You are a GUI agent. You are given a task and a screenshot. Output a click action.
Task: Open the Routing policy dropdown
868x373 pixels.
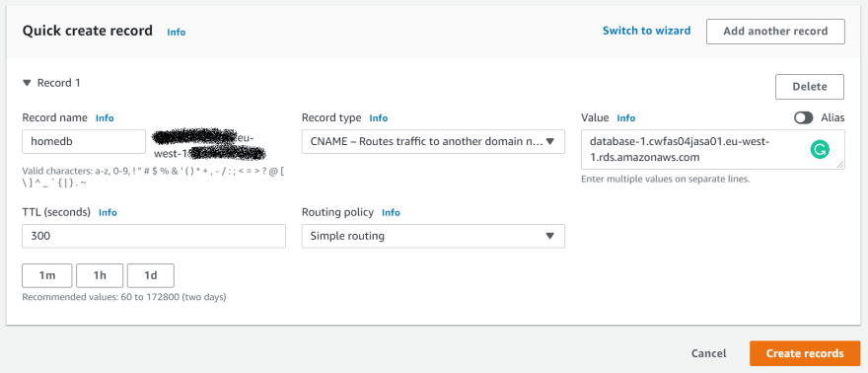[433, 236]
